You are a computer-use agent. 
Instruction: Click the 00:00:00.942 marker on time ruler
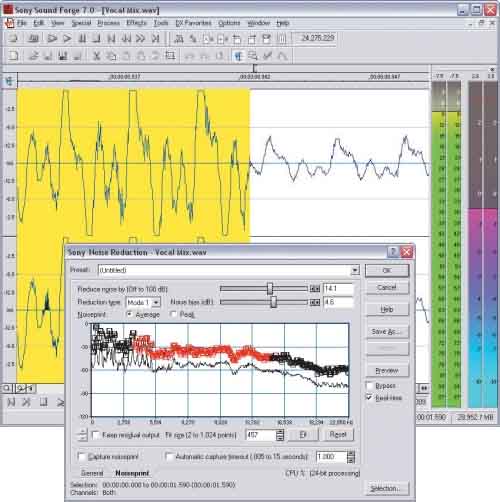255,77
